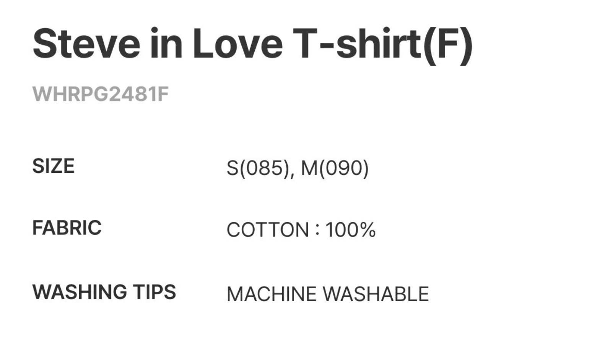
Task: Click the colon in the fabric value
Action: pyautogui.click(x=317, y=230)
